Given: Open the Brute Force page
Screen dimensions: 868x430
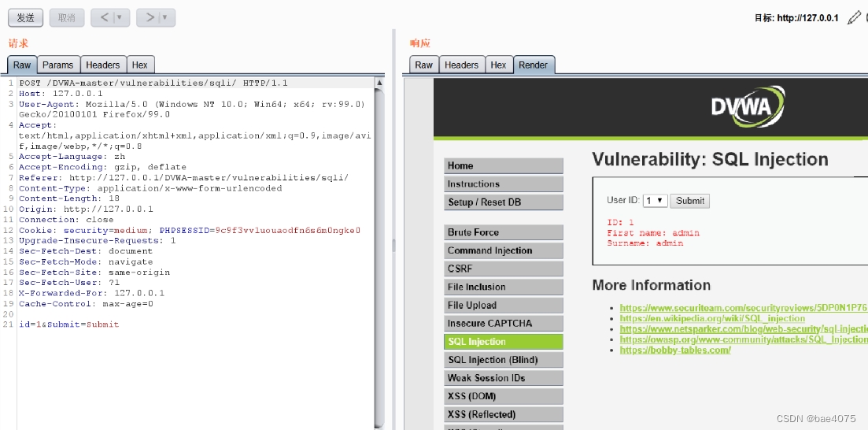Looking at the screenshot, I should [503, 232].
